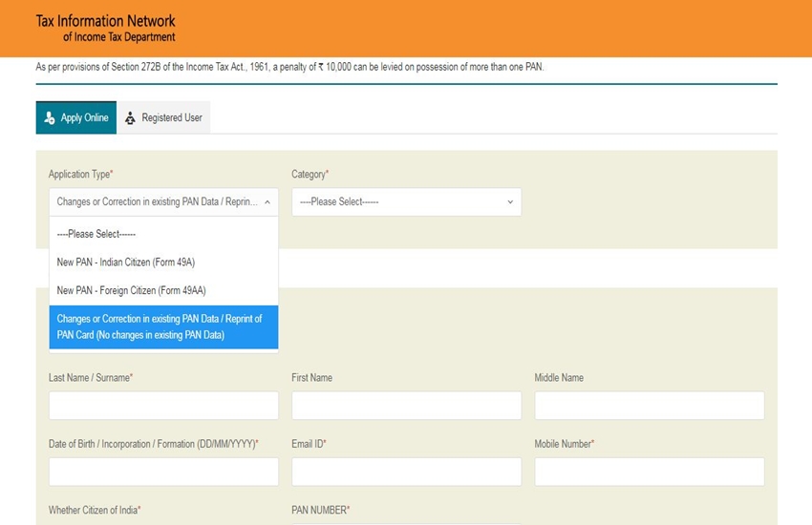Open the Category dropdown

pos(406,202)
